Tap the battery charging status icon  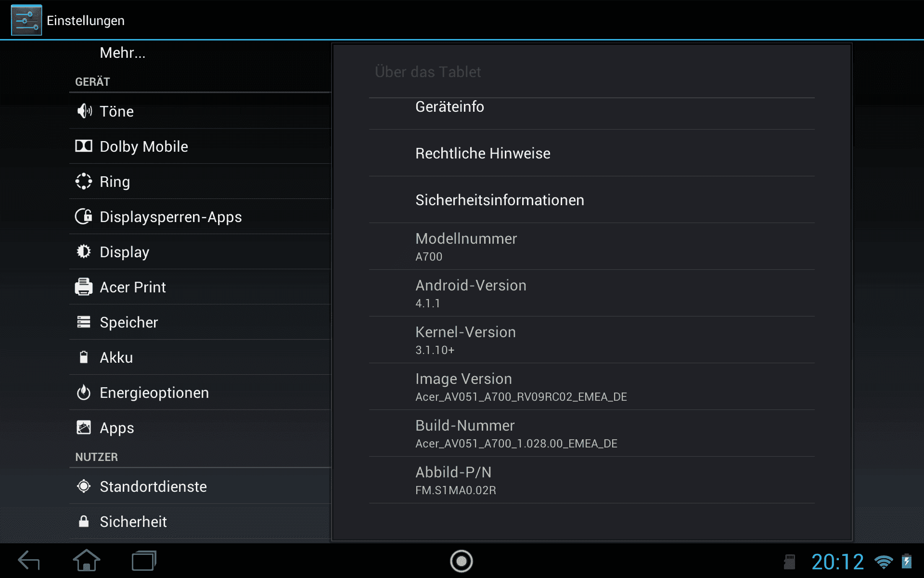coord(907,561)
